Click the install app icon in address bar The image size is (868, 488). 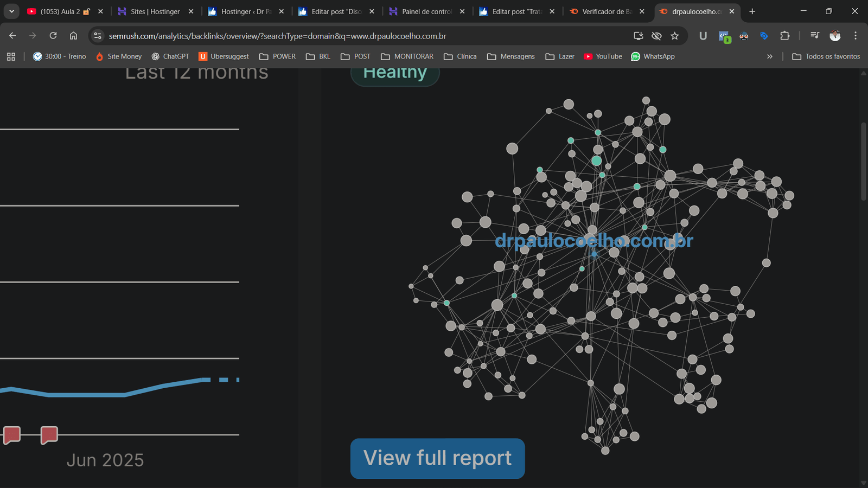639,36
